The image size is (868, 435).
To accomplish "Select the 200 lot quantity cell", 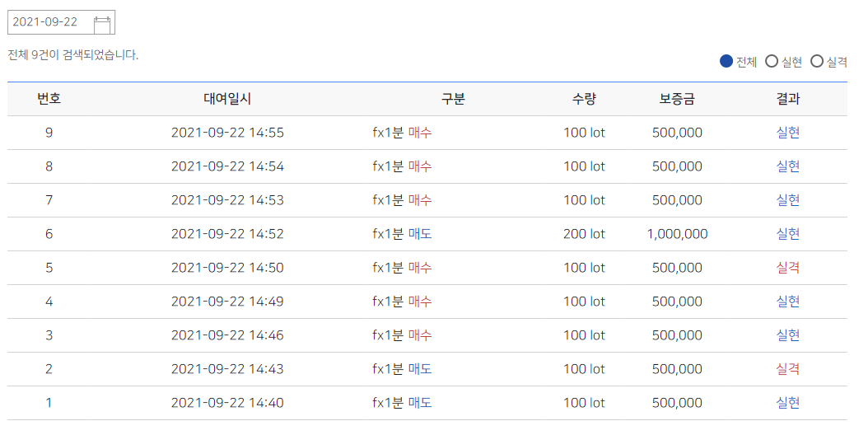I will pyautogui.click(x=584, y=234).
